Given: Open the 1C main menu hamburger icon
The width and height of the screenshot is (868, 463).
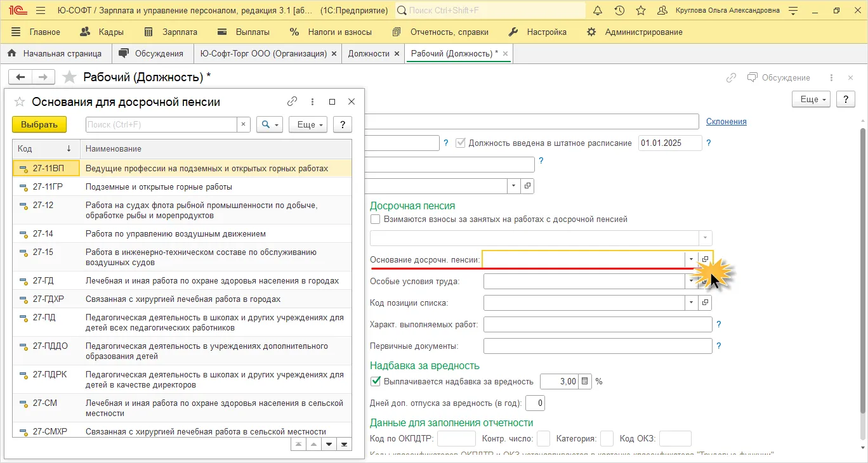Looking at the screenshot, I should 41,11.
